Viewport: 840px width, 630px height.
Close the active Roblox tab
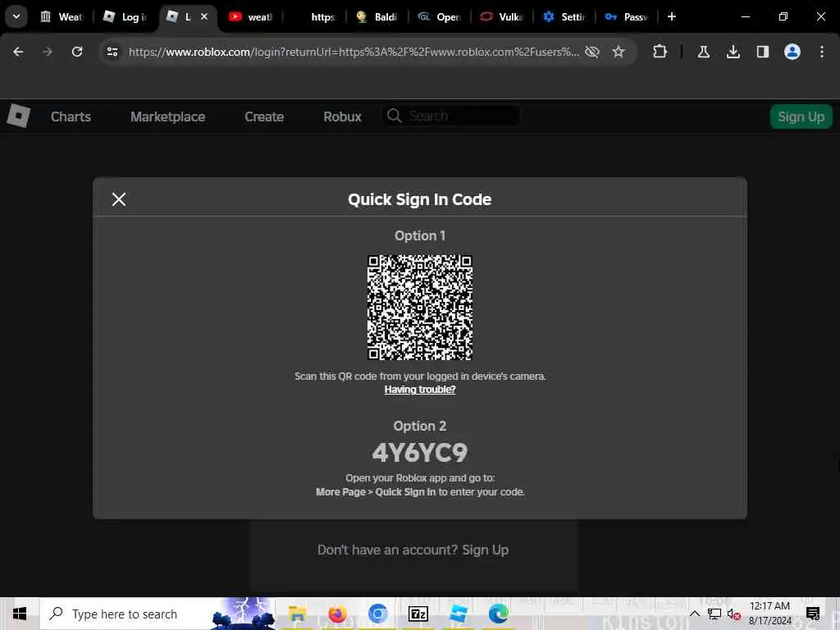204,16
